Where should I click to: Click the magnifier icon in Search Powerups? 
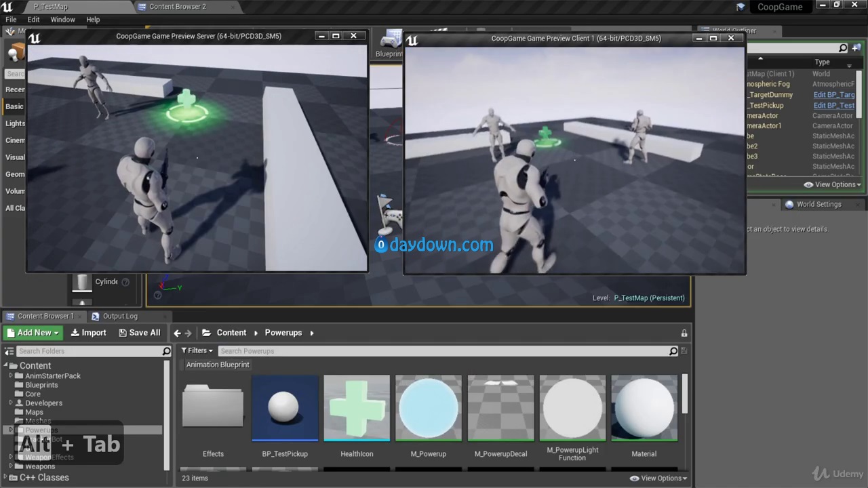(x=673, y=351)
